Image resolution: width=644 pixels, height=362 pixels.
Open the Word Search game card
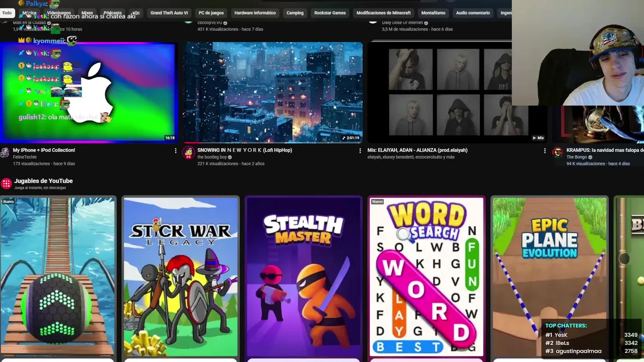[426, 277]
